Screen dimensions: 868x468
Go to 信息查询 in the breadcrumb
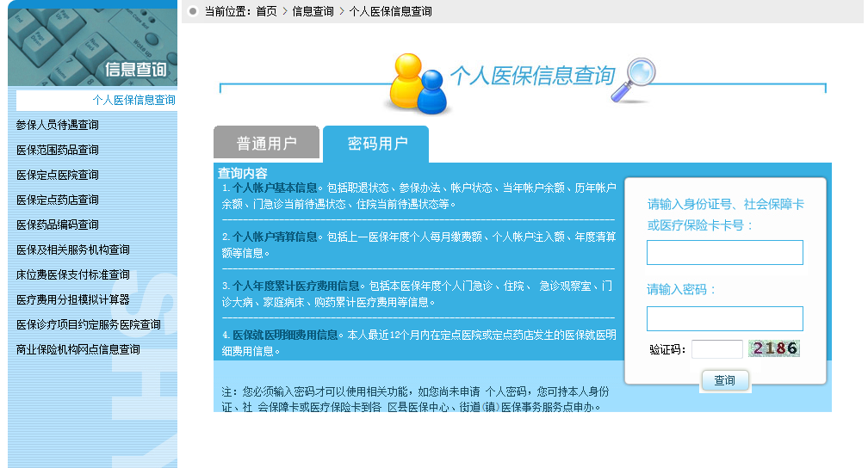point(313,11)
